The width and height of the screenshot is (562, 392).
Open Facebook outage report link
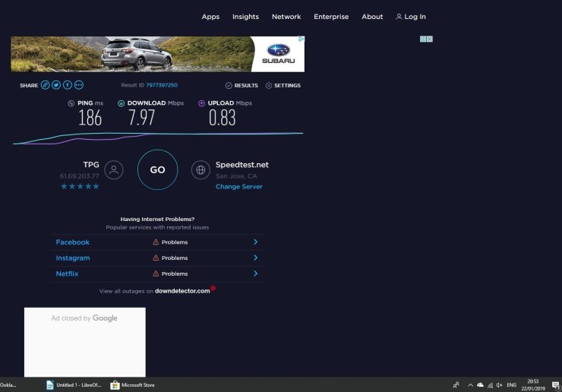click(72, 242)
